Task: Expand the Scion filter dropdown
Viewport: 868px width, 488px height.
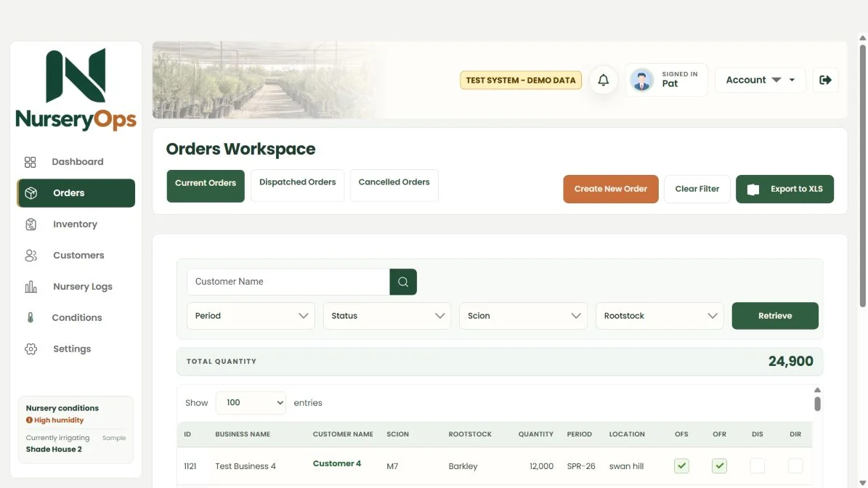Action: 523,316
